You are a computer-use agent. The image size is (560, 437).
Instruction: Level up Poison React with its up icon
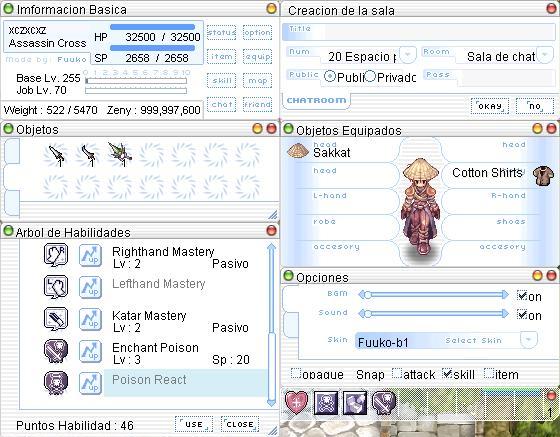pos(90,383)
